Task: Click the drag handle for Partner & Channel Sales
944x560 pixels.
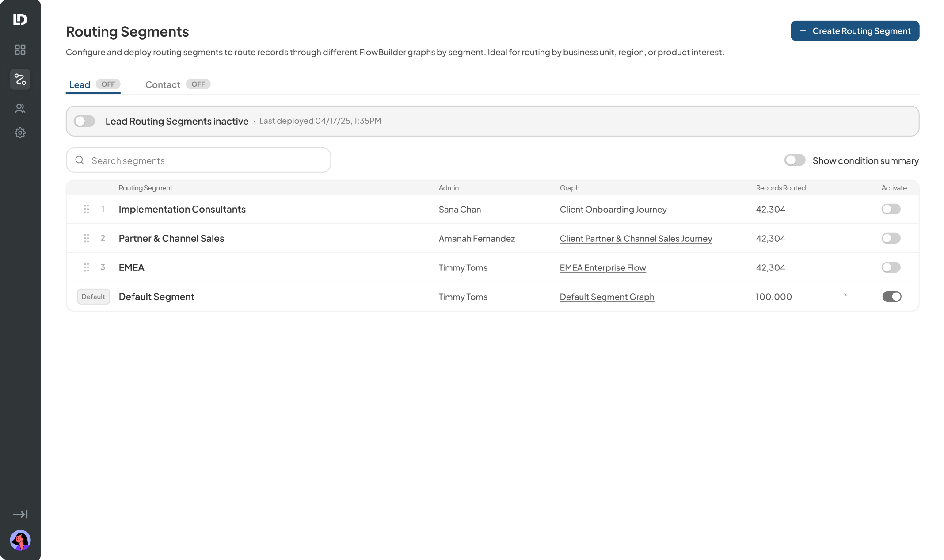Action: tap(87, 238)
